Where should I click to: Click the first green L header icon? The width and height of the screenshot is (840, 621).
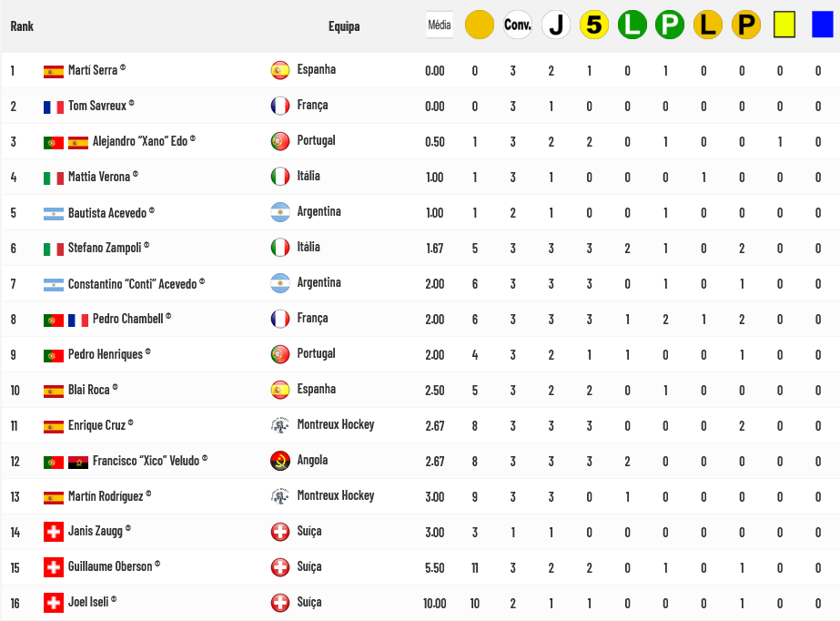(x=632, y=25)
